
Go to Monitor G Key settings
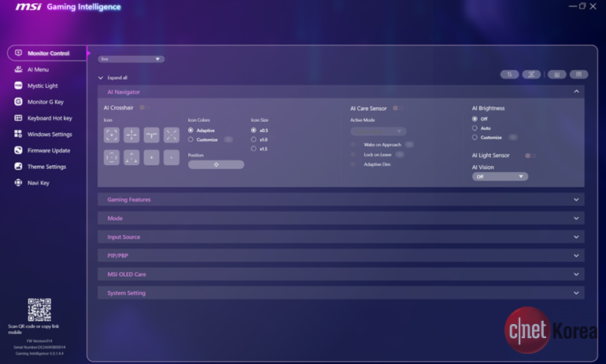[x=45, y=101]
